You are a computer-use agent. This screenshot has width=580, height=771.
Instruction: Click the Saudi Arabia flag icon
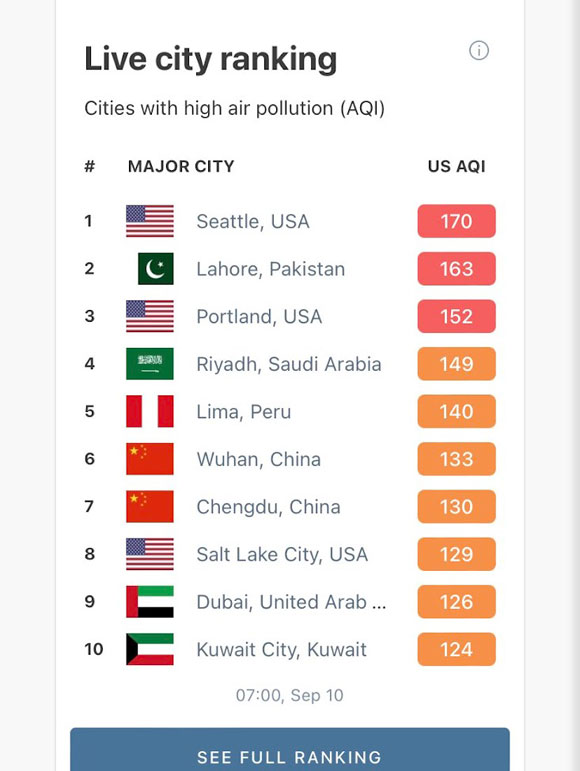[x=150, y=364]
